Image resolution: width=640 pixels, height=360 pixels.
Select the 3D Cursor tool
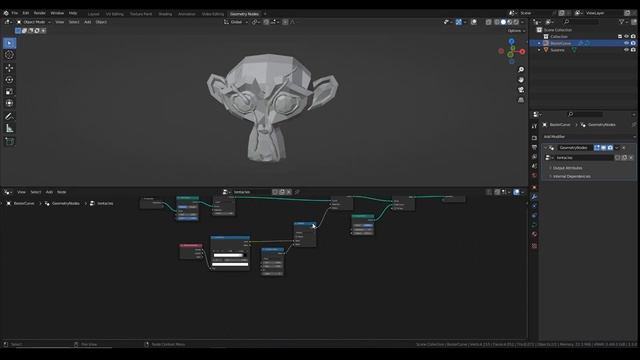(9, 55)
